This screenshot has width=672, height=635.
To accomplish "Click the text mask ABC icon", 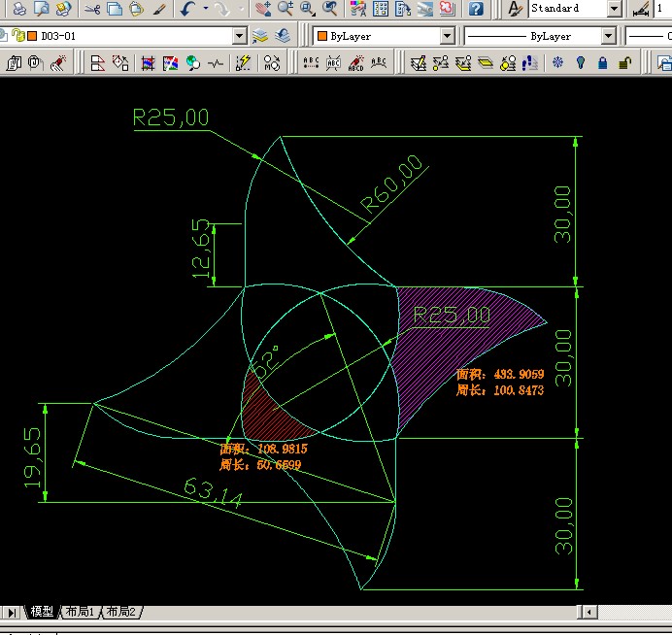I will point(333,63).
